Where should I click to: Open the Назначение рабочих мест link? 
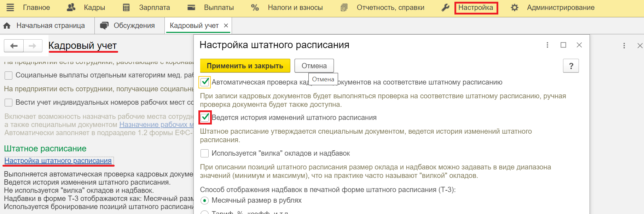(x=156, y=125)
